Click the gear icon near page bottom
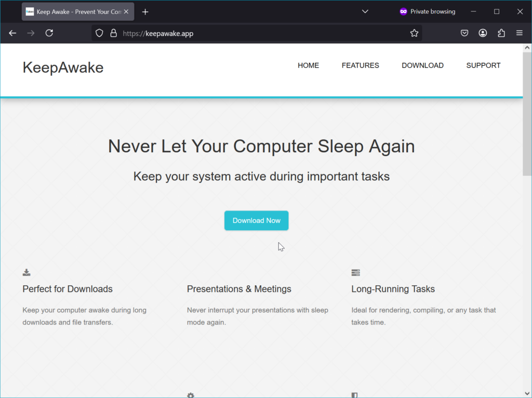The width and height of the screenshot is (532, 398). coord(190,395)
